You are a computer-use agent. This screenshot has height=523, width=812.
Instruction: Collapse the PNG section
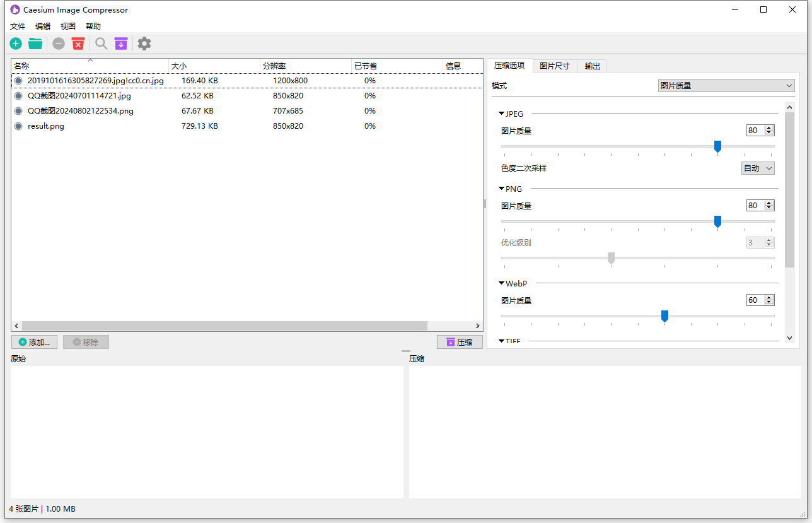(502, 189)
